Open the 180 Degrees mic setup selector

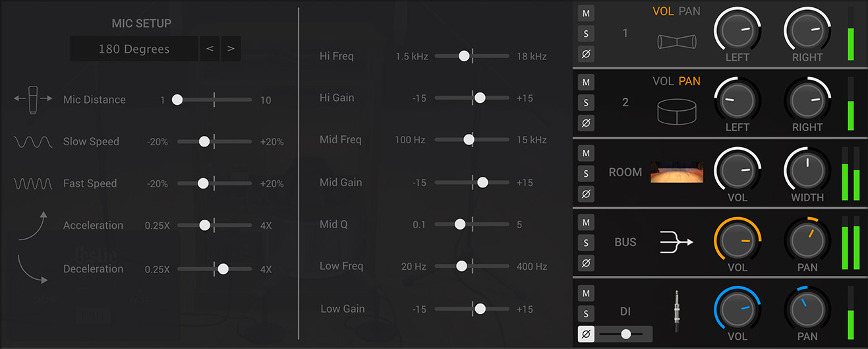click(x=134, y=49)
